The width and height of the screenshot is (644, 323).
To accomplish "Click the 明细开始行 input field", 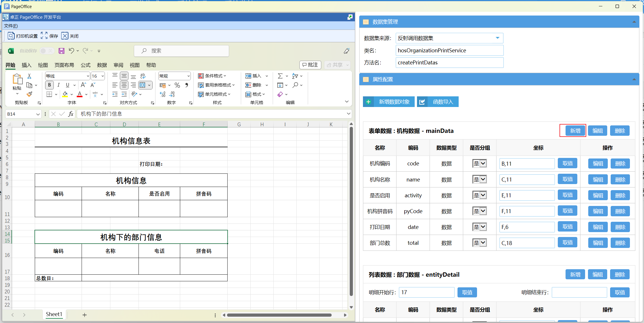I will [x=426, y=292].
